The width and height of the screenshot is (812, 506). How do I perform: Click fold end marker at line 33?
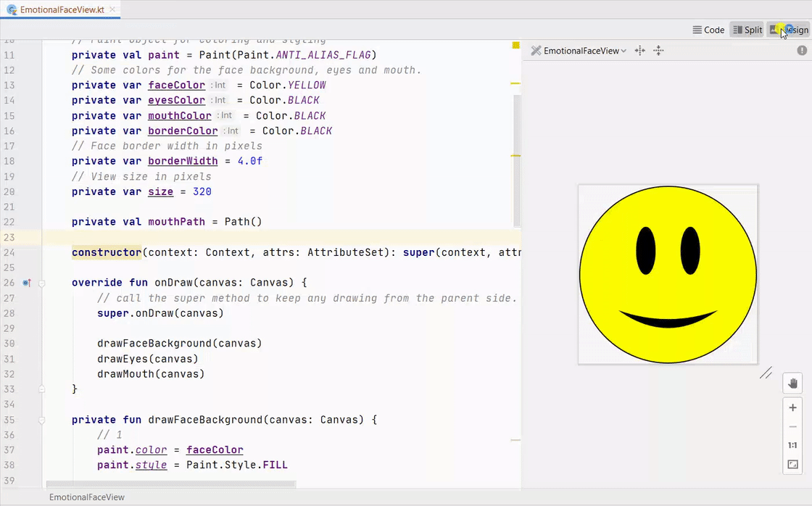point(42,389)
